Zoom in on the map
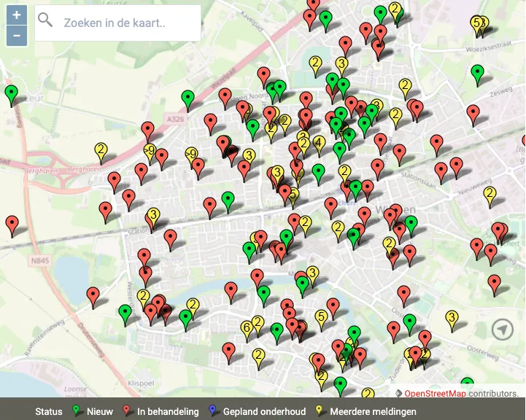 17,15
